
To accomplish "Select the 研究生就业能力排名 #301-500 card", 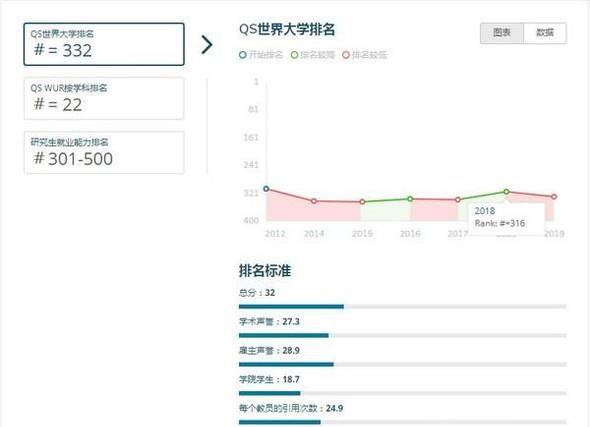I will pos(104,152).
